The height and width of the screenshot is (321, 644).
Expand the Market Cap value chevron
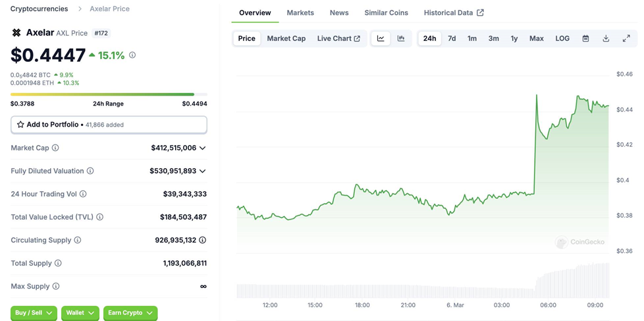click(x=202, y=148)
